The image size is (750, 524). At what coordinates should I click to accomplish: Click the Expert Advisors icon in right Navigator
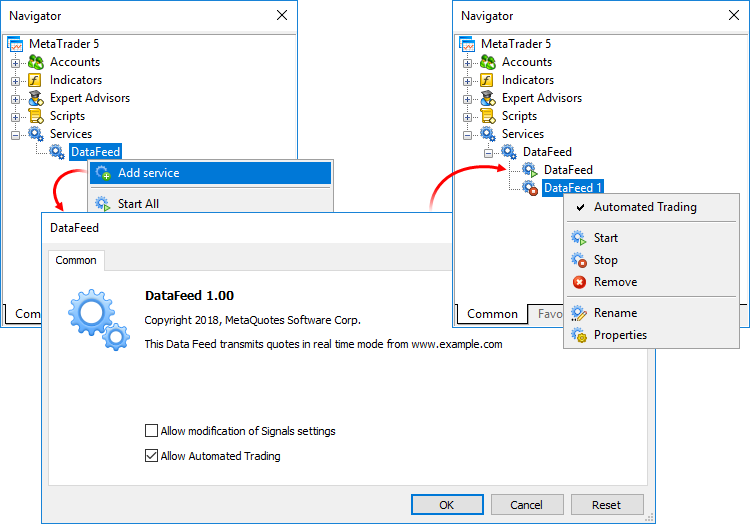click(488, 98)
